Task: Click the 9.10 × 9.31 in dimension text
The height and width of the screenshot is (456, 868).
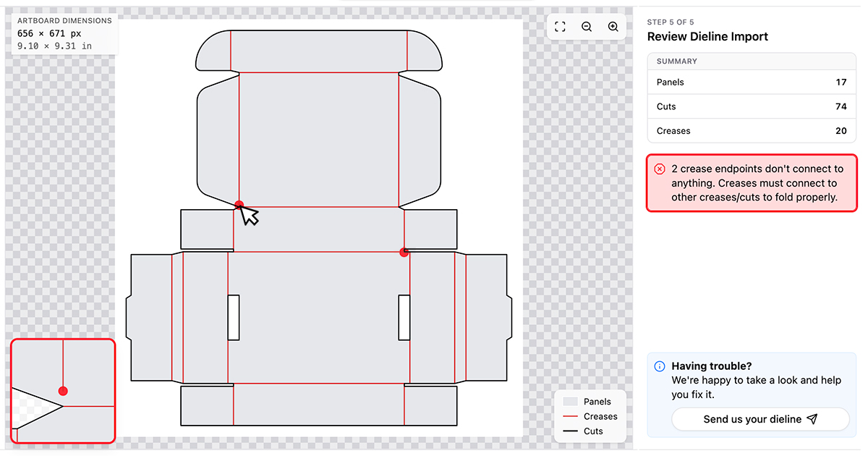Action: tap(54, 46)
